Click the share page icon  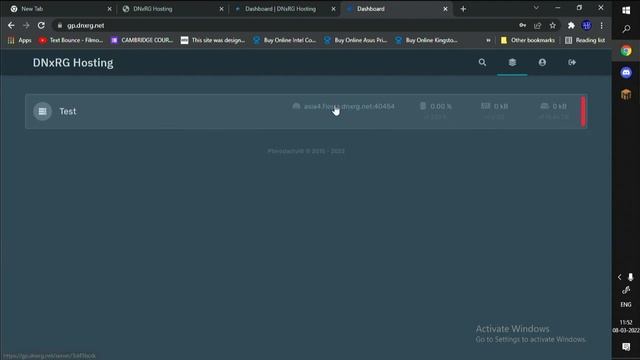click(538, 25)
